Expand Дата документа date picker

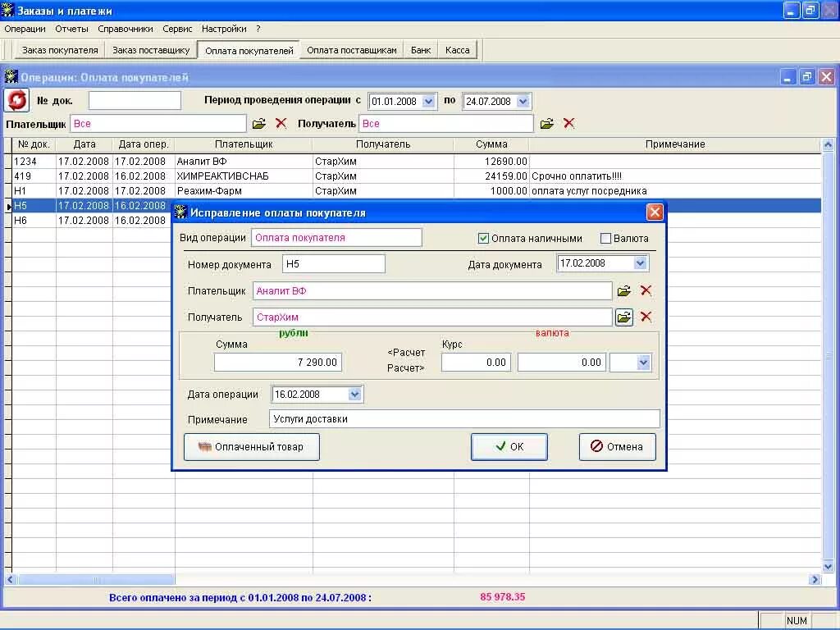pyautogui.click(x=640, y=263)
